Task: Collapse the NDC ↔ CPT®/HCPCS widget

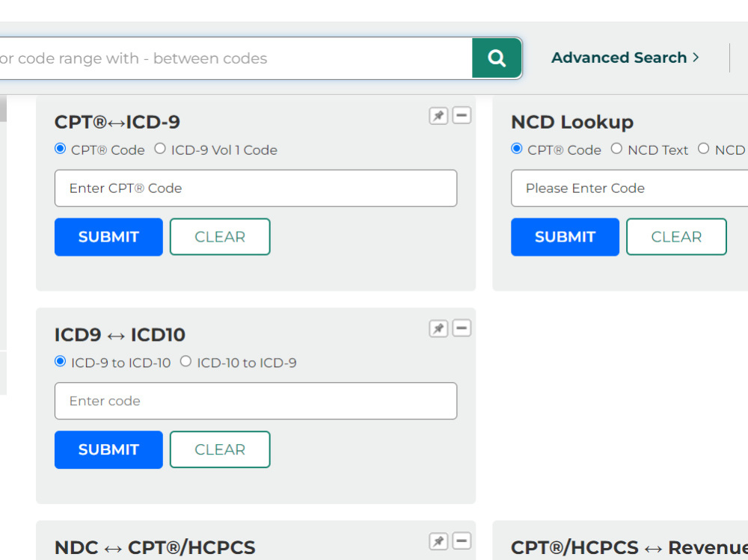Action: click(462, 541)
